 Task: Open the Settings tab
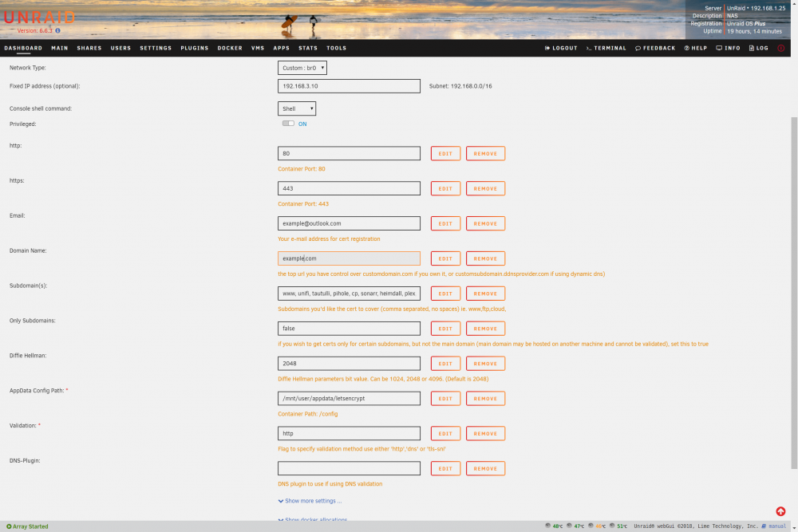[156, 48]
